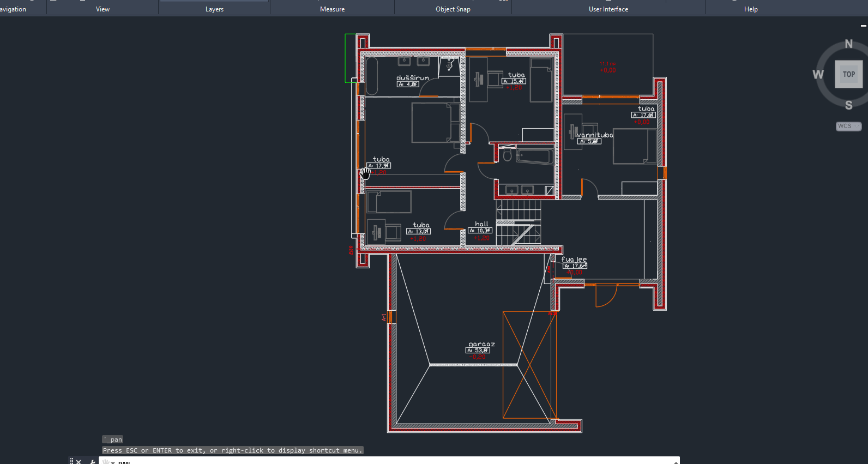Click the TOP face of the ViewCube

point(848,74)
